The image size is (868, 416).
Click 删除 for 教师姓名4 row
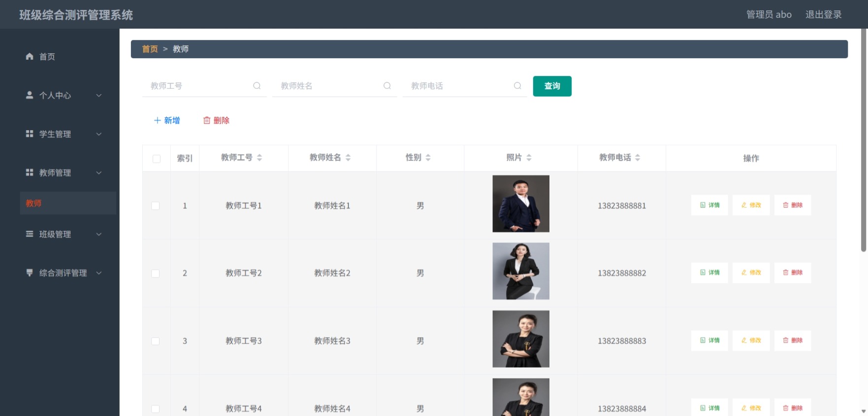pyautogui.click(x=793, y=408)
